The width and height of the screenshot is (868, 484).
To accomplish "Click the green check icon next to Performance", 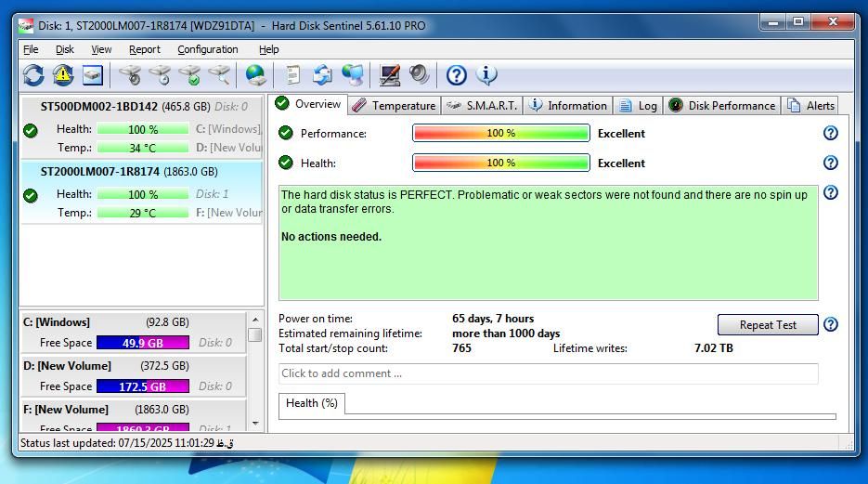I will click(286, 133).
